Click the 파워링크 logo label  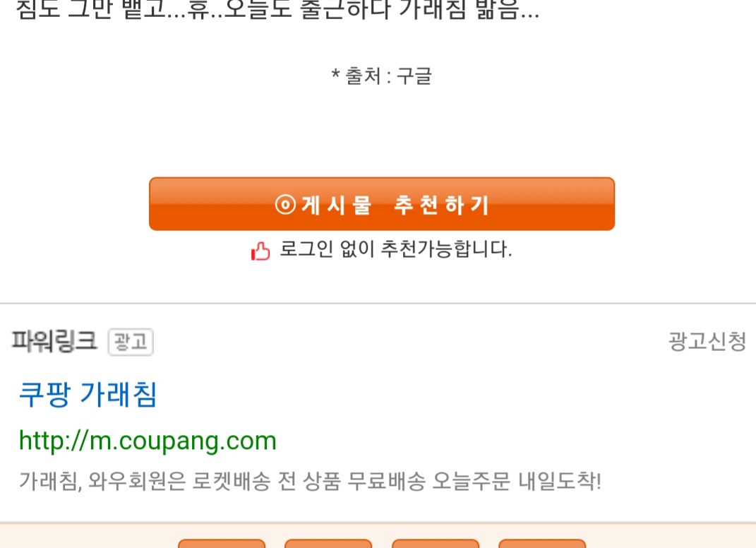(54, 341)
